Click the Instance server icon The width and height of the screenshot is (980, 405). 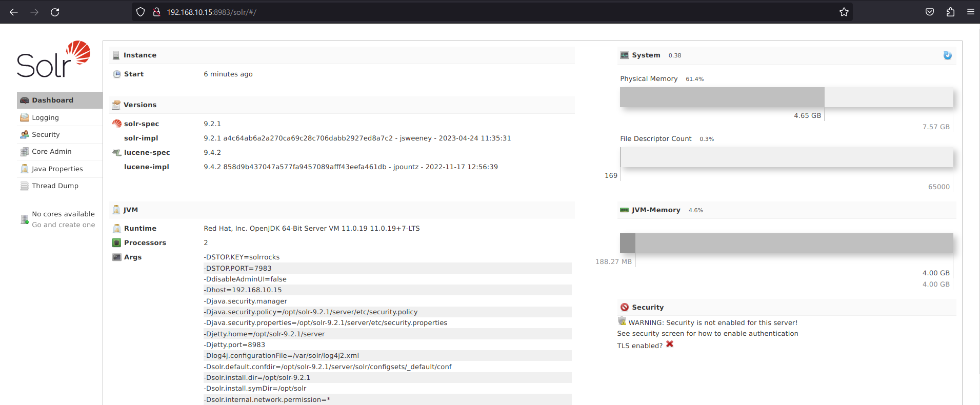[116, 55]
